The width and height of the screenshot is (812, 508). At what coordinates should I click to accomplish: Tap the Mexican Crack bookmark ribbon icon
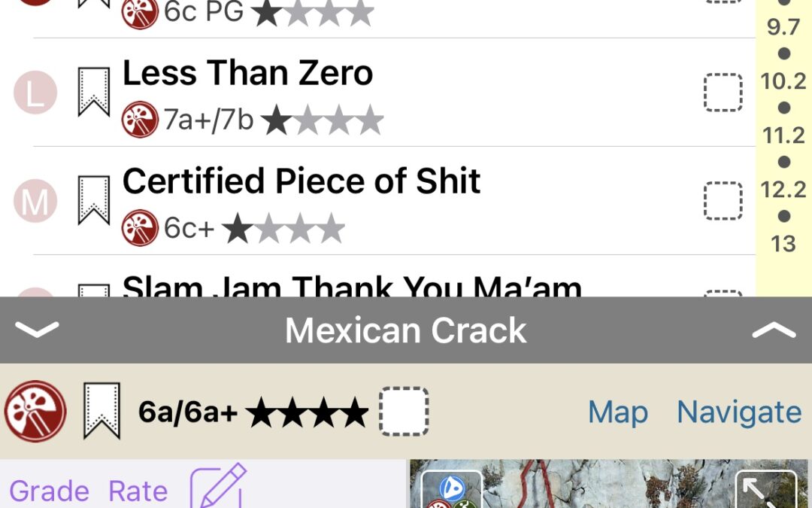point(102,411)
